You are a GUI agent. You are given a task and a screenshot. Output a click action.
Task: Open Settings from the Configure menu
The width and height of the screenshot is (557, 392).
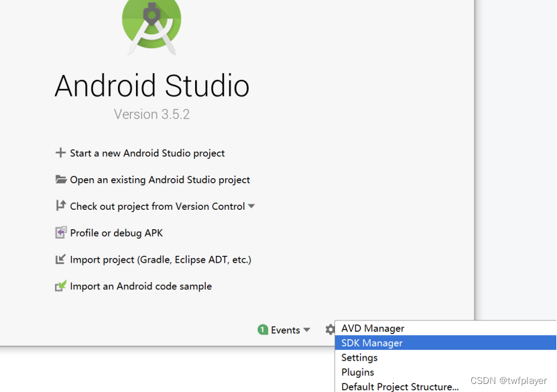click(446, 358)
